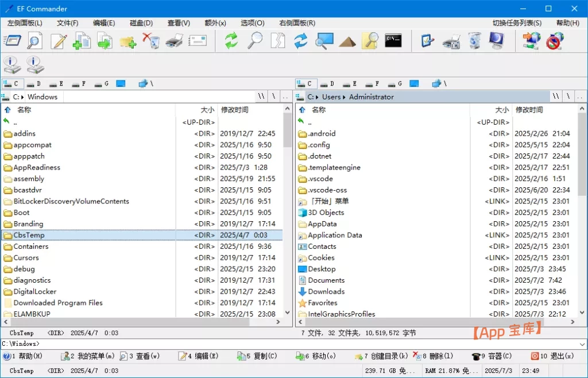Click the pyramid icon in toolbar
The height and width of the screenshot is (378, 588).
[347, 41]
